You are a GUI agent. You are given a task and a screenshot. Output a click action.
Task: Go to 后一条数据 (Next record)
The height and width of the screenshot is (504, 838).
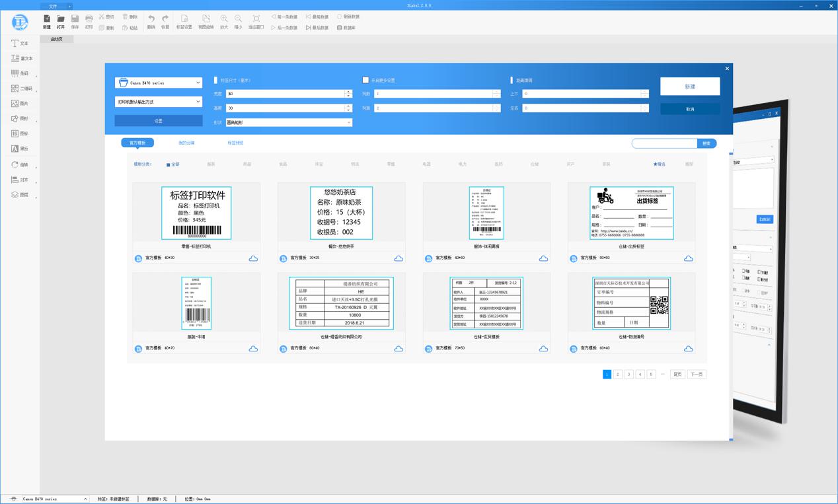(x=284, y=28)
